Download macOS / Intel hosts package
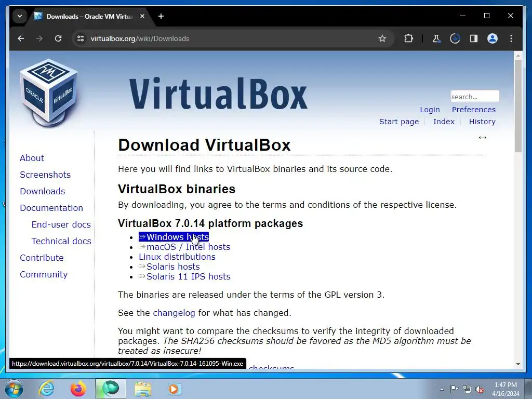 184,247
